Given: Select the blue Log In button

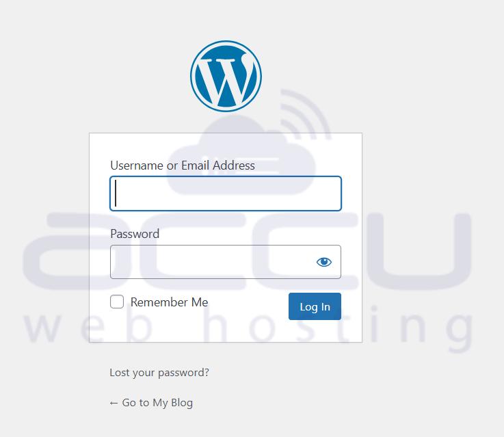Looking at the screenshot, I should 315,306.
